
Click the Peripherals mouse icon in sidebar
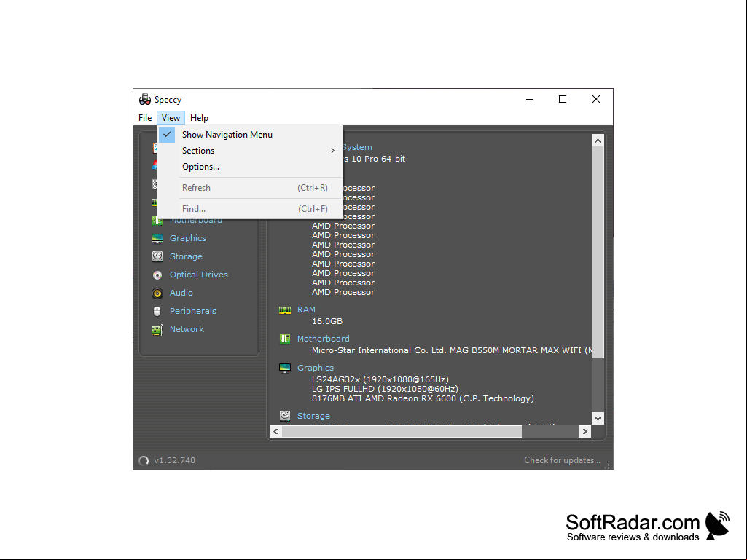[157, 312]
